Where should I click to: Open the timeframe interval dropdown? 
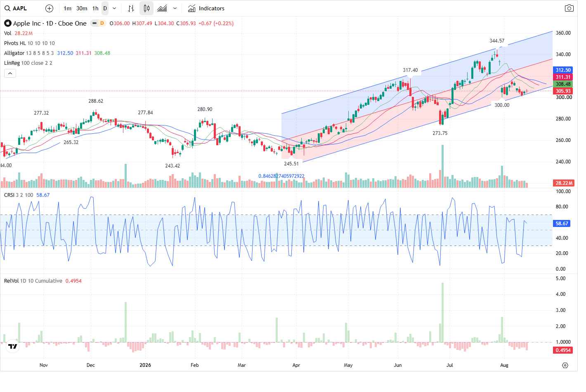(x=114, y=8)
